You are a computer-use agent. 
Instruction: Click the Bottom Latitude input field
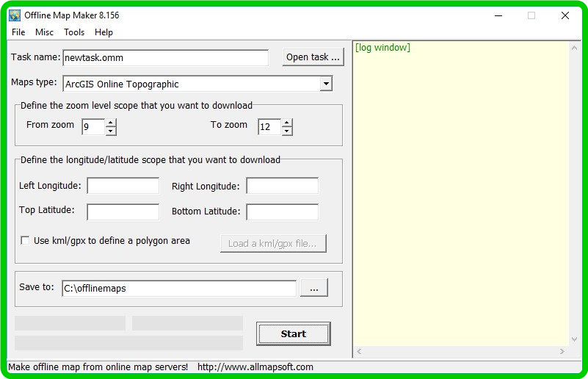[283, 212]
